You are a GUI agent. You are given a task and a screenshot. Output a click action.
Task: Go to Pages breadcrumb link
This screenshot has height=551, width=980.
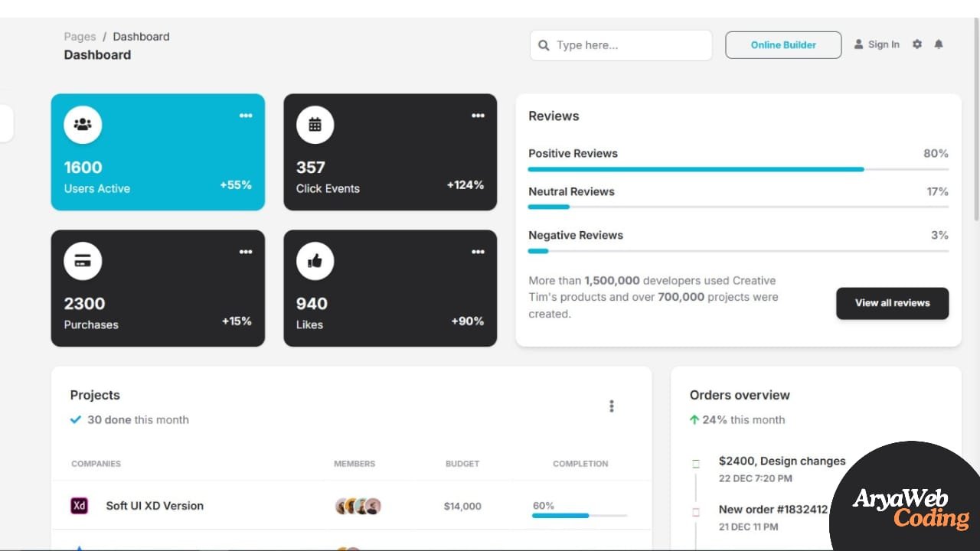(x=80, y=37)
